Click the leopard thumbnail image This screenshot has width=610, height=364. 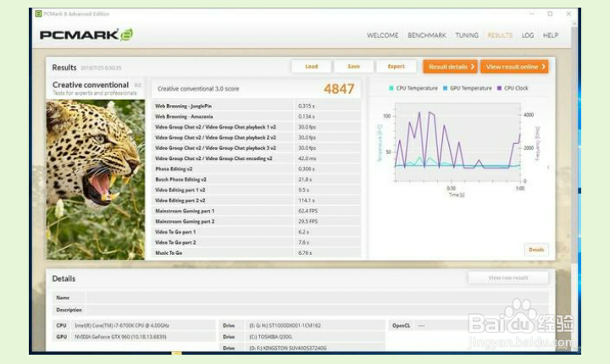tap(95, 179)
